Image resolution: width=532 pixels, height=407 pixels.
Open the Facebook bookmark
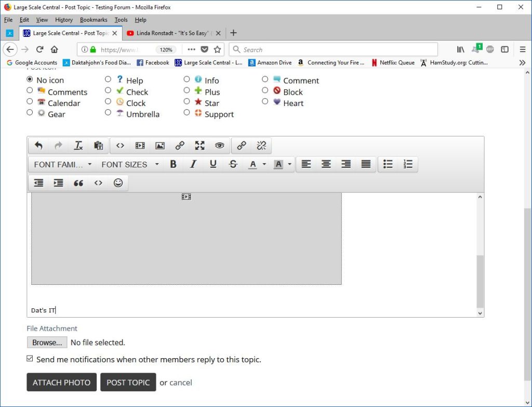click(x=153, y=62)
